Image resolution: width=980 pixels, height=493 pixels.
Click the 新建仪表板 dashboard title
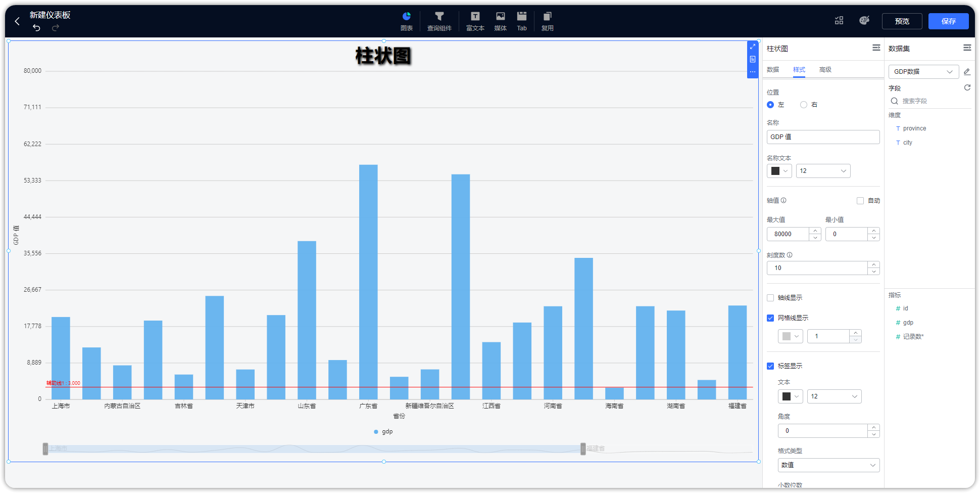[x=50, y=15]
